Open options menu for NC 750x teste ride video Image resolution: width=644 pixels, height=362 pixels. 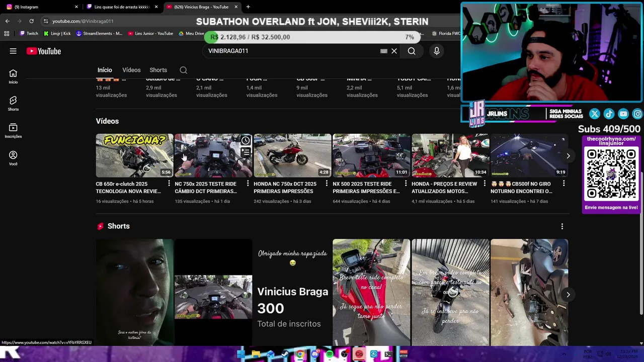click(248, 184)
